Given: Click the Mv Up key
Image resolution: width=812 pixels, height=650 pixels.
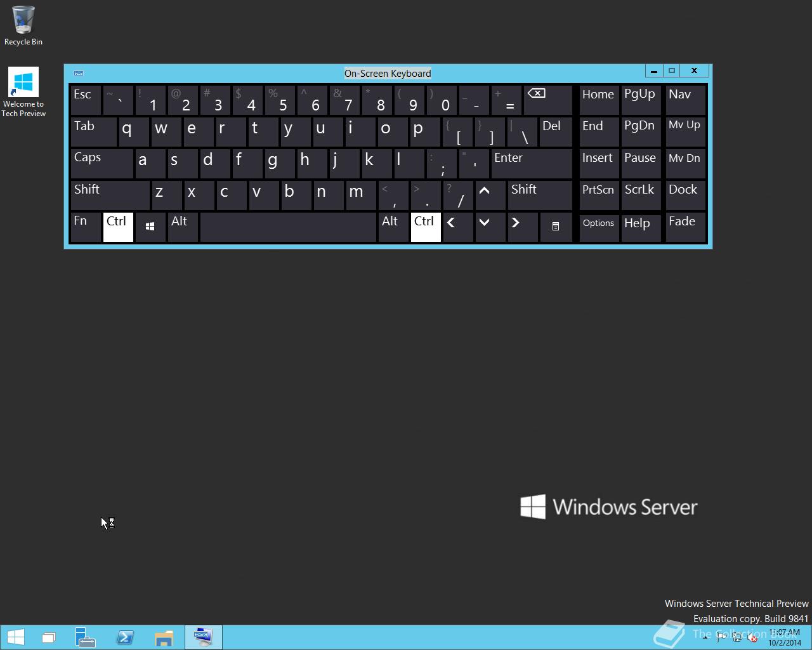Looking at the screenshot, I should [686, 132].
